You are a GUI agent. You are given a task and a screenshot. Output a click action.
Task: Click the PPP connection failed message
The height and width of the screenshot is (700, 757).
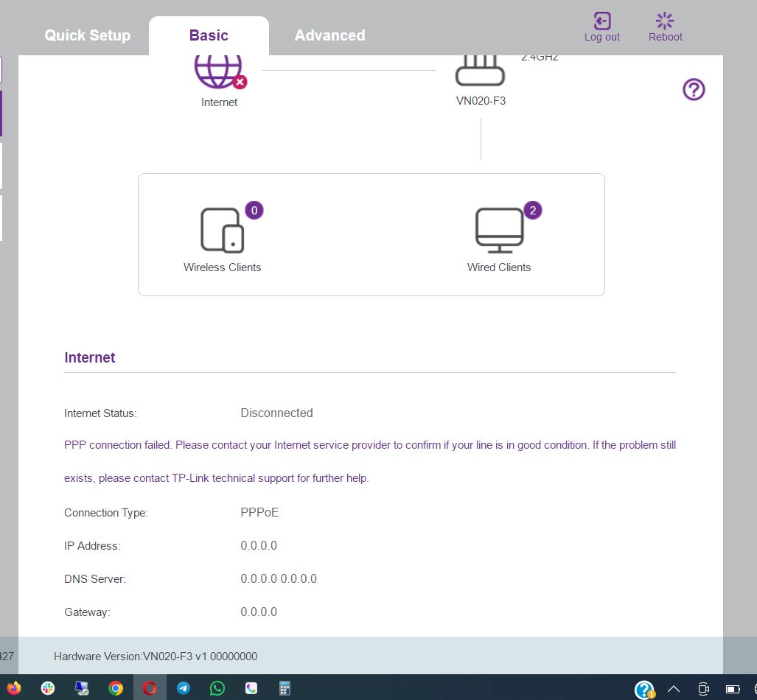click(370, 461)
